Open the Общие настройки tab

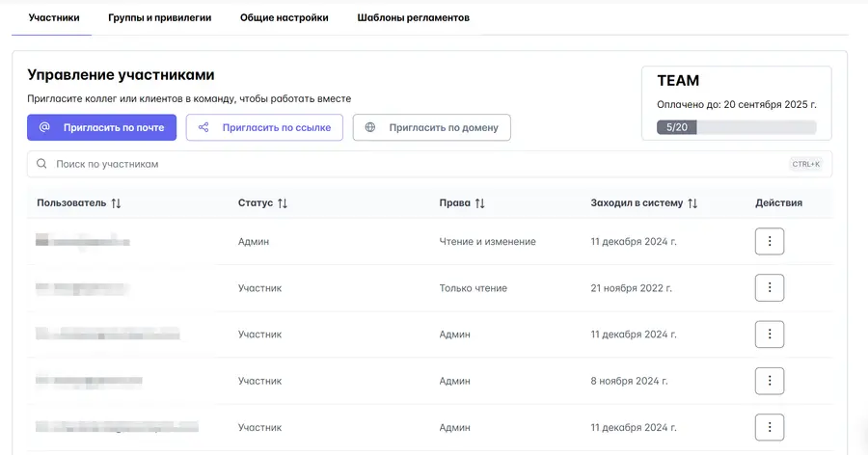coord(284,17)
